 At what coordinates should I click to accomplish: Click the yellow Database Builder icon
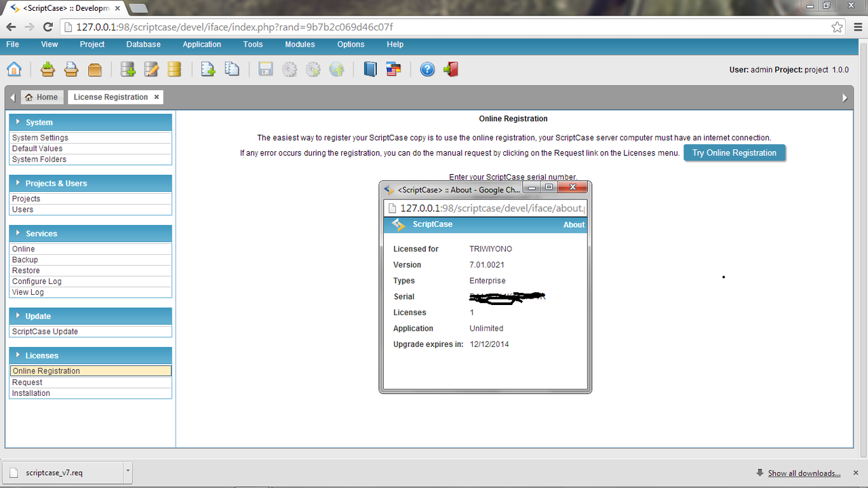tap(174, 69)
